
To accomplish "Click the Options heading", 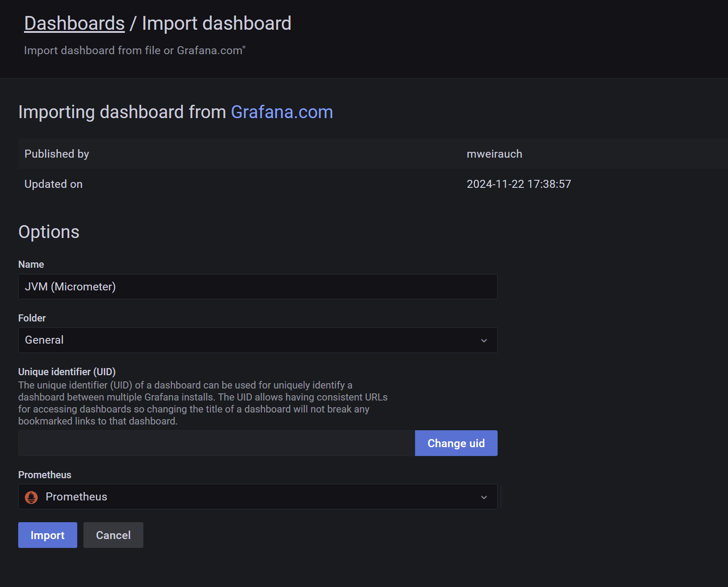I will point(49,232).
